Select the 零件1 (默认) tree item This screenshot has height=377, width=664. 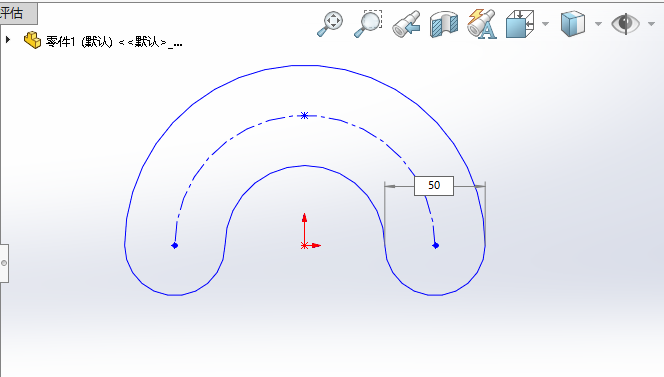pos(114,42)
